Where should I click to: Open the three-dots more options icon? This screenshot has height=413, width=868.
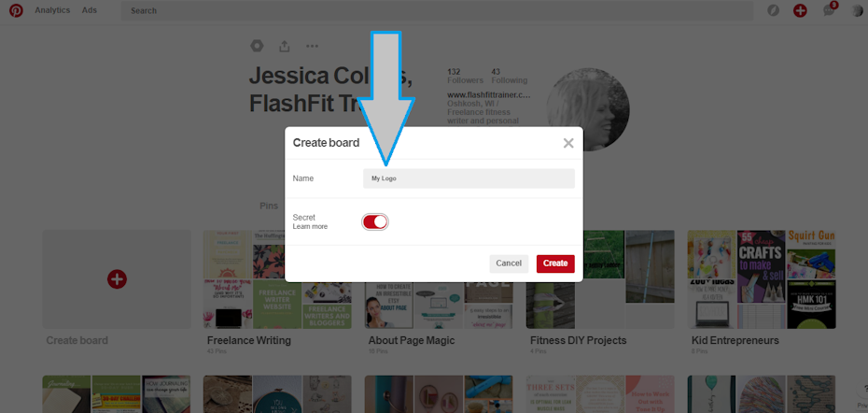coord(312,46)
